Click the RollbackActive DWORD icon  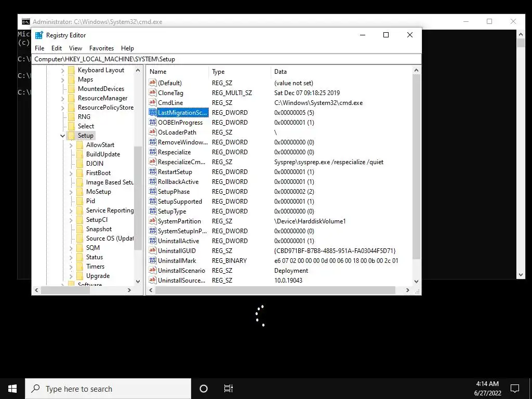tap(153, 181)
